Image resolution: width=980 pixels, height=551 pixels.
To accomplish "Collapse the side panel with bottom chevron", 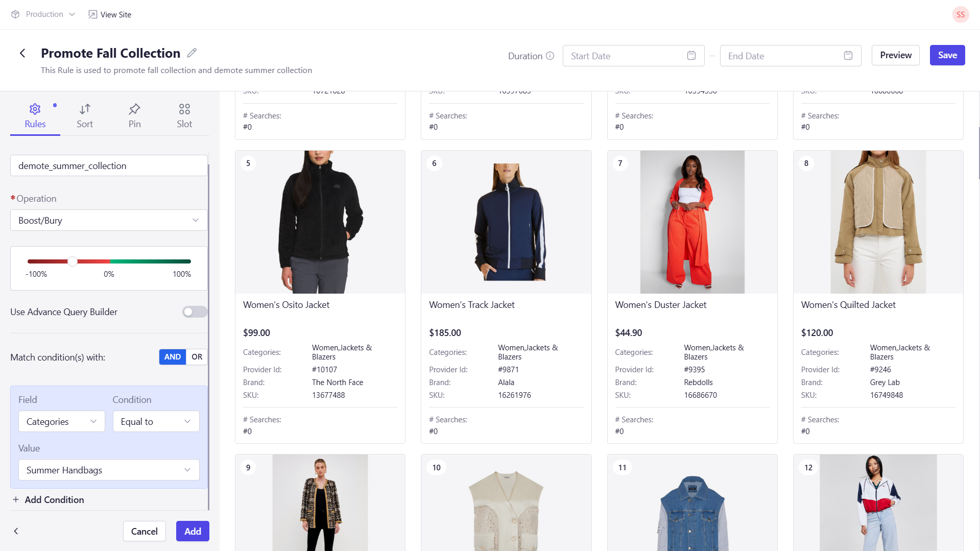I will (16, 531).
